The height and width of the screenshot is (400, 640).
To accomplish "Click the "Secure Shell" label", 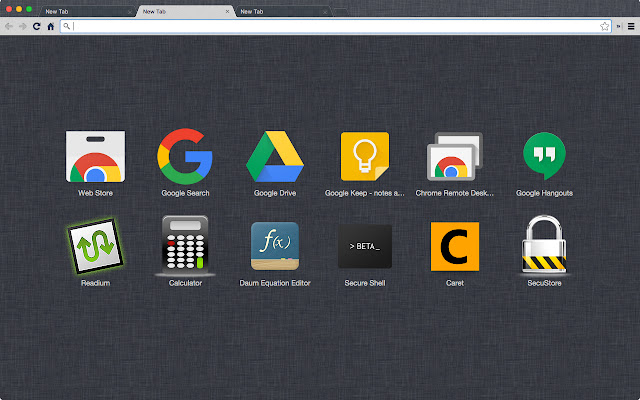I will (x=365, y=283).
